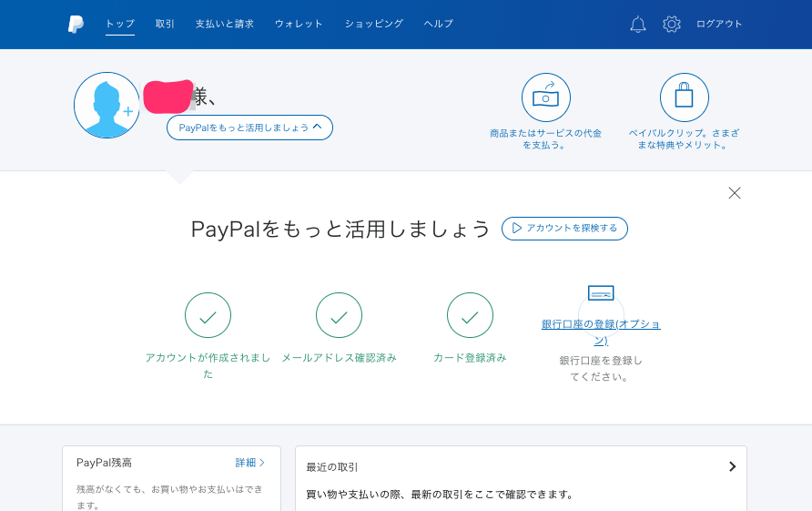Close the PayPal活用 panel with X
The image size is (812, 511).
coord(735,193)
